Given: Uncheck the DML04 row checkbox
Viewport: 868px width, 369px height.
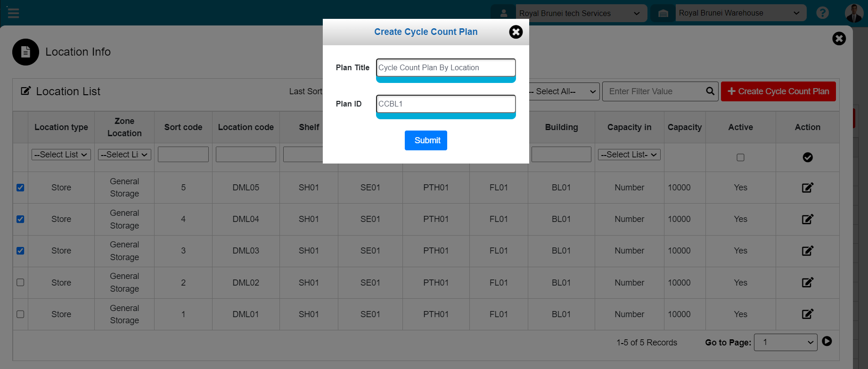Looking at the screenshot, I should coord(20,219).
